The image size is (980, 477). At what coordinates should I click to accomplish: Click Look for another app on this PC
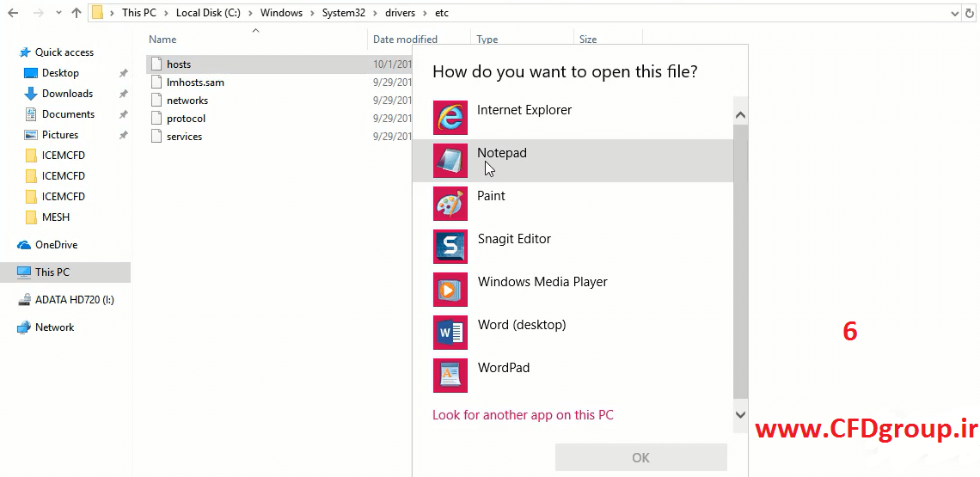(523, 414)
